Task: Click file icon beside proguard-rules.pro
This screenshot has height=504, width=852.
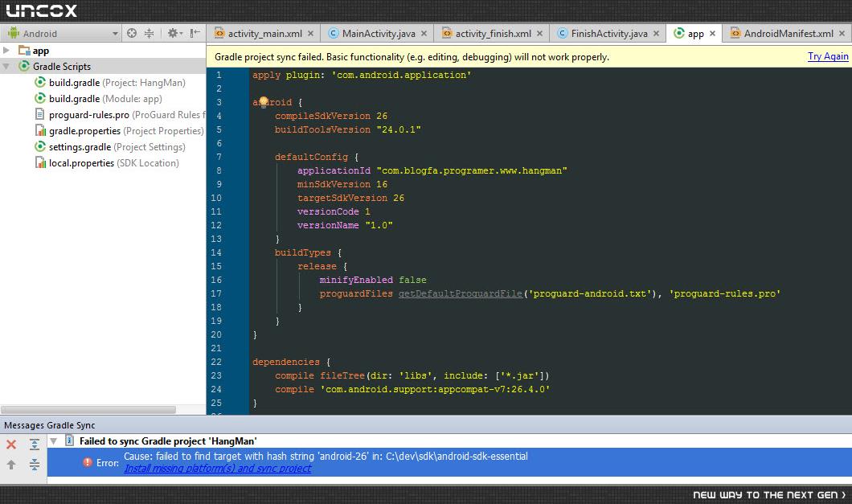Action: [x=40, y=115]
